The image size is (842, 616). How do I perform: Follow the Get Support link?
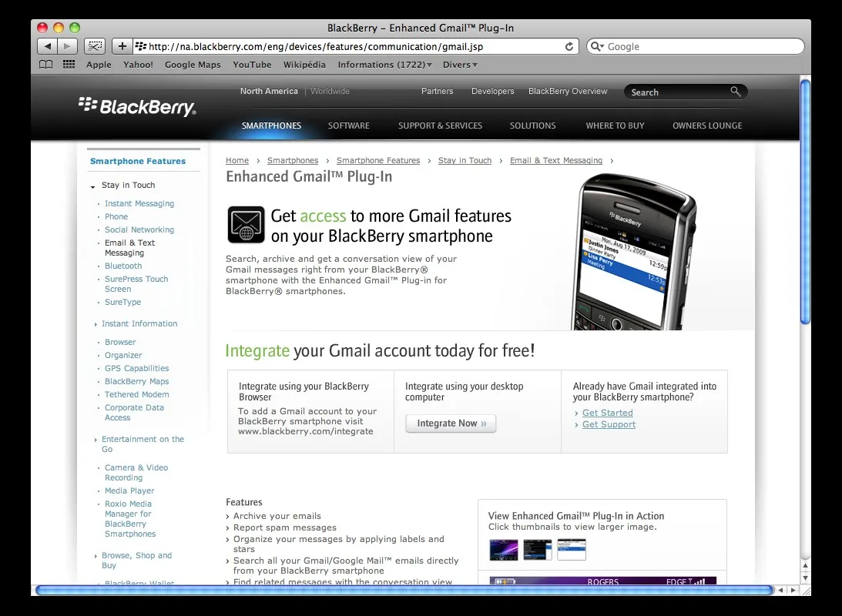click(x=609, y=424)
